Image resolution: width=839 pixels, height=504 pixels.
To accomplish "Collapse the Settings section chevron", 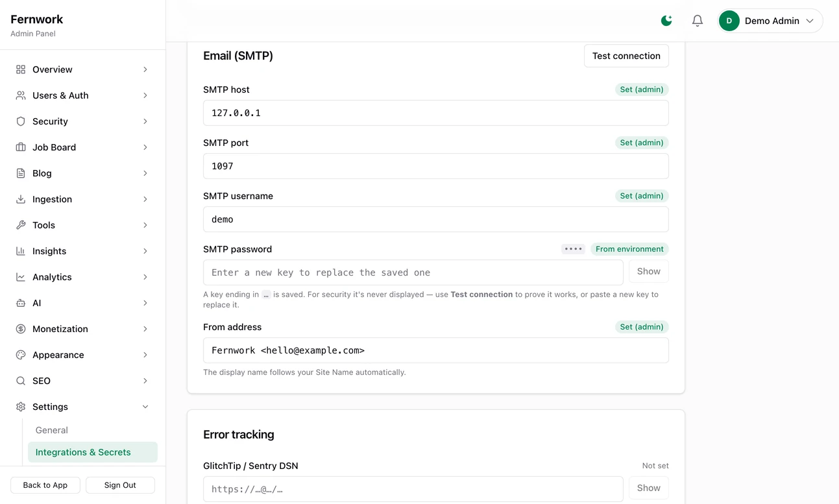I will [x=145, y=407].
